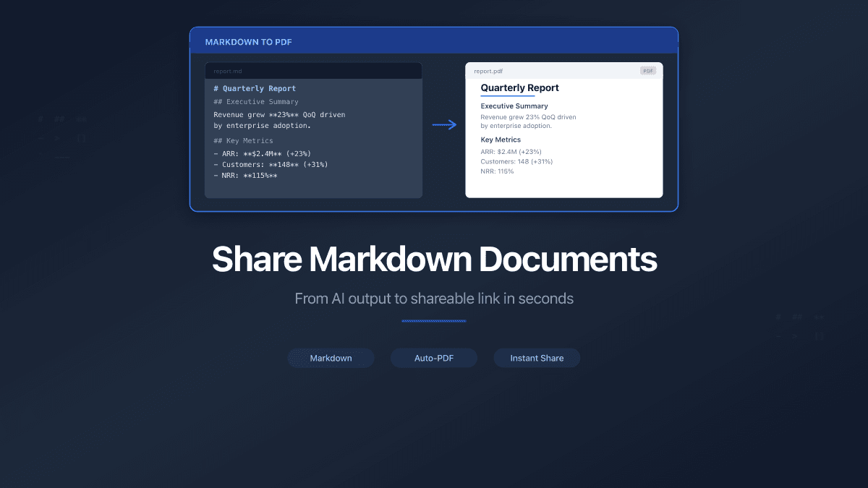This screenshot has height=488, width=868.
Task: Open the Quarterly Report heading in the PDF preview
Action: coord(519,87)
